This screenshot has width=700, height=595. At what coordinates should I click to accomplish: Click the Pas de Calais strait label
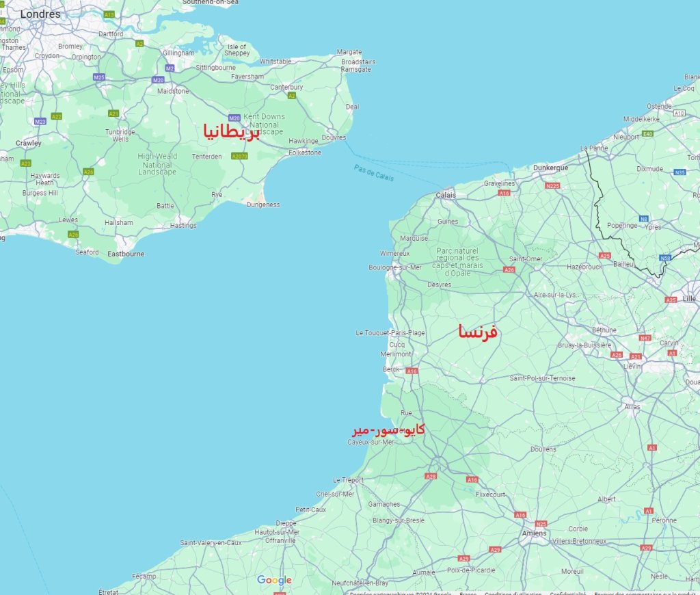click(374, 173)
